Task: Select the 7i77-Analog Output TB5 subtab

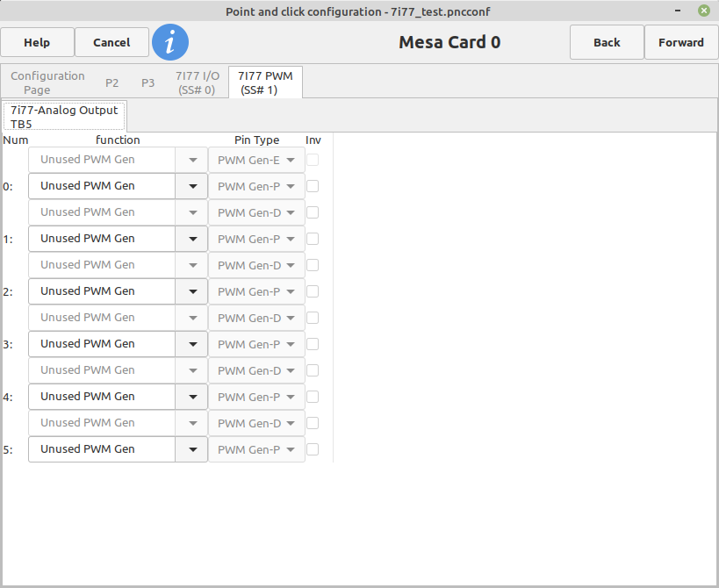Action: 64,117
